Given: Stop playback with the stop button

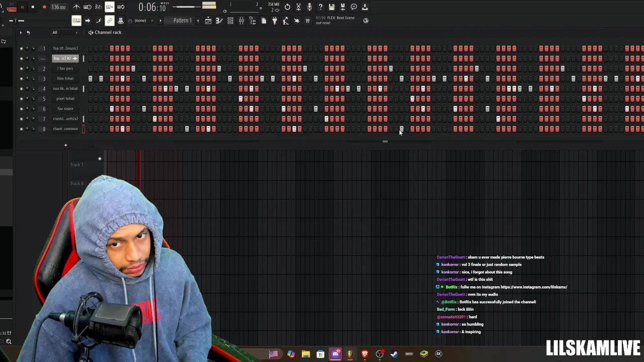Looking at the screenshot, I should point(33,7).
